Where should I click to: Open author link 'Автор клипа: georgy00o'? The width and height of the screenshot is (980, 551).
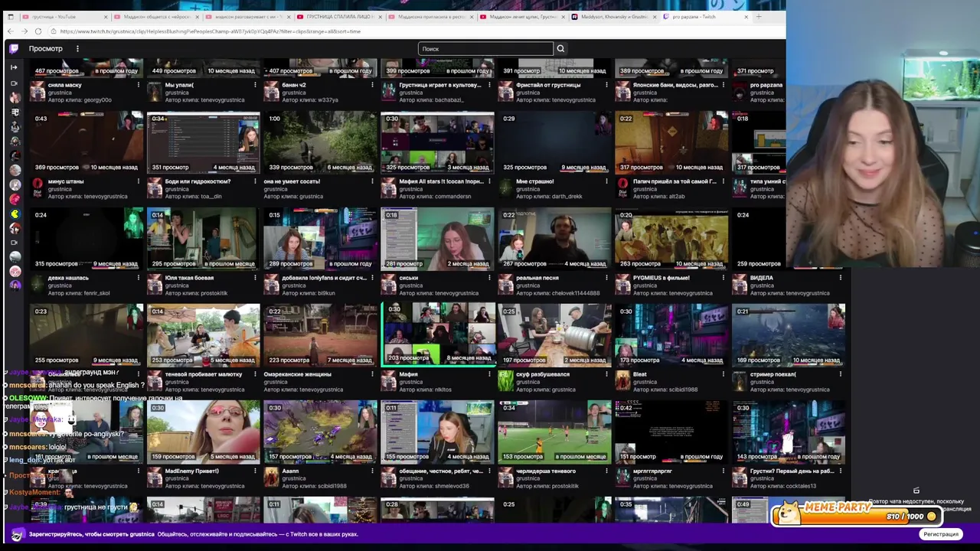[80, 99]
